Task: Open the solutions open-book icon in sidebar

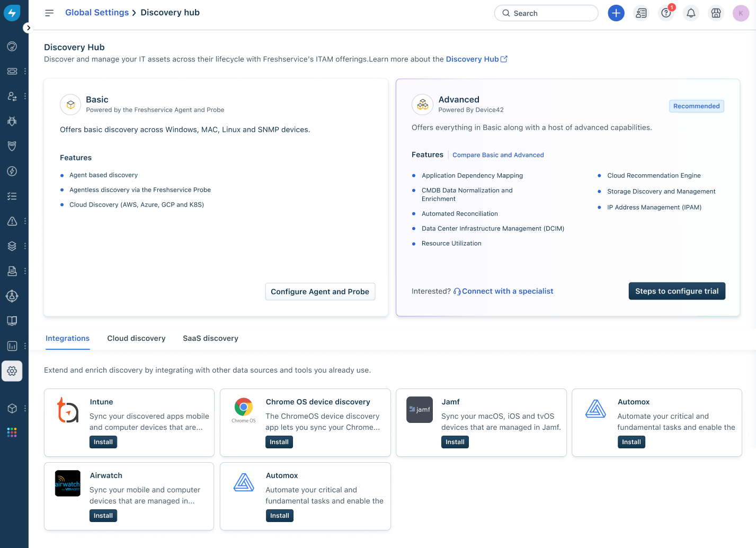Action: point(12,321)
